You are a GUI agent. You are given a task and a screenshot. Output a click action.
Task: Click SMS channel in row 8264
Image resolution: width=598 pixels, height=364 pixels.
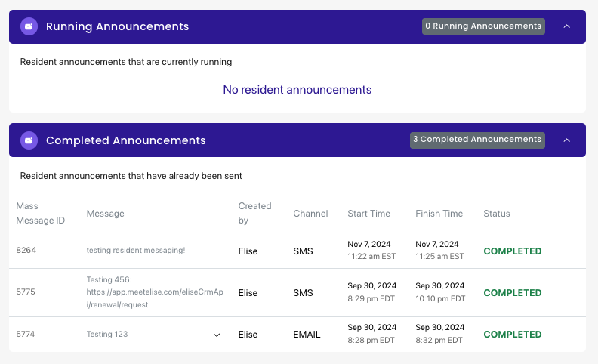(x=303, y=251)
